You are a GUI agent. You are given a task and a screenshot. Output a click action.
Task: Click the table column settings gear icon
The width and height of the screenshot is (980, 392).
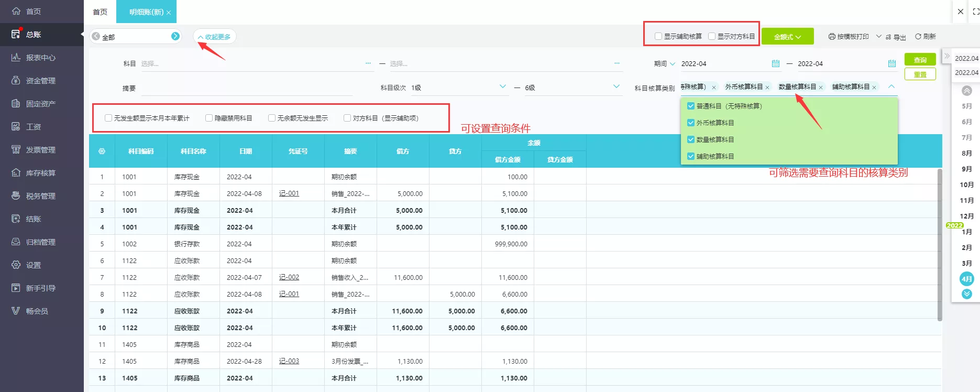point(102,151)
